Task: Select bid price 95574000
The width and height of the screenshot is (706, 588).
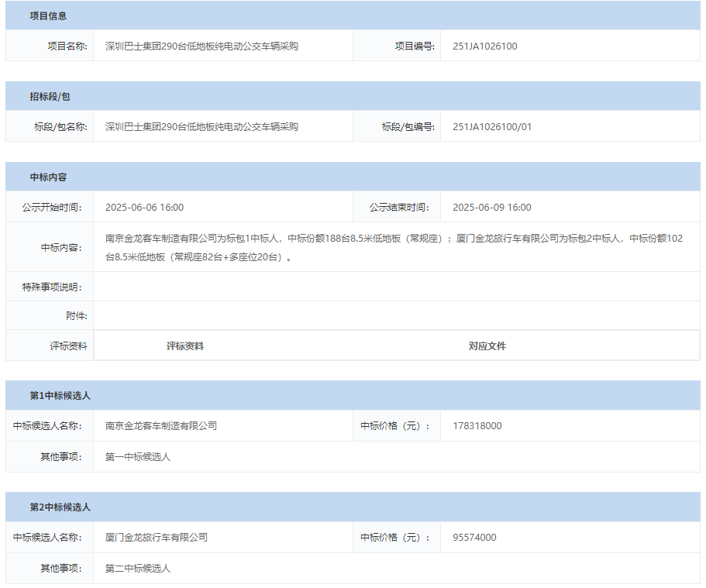Action: (474, 538)
